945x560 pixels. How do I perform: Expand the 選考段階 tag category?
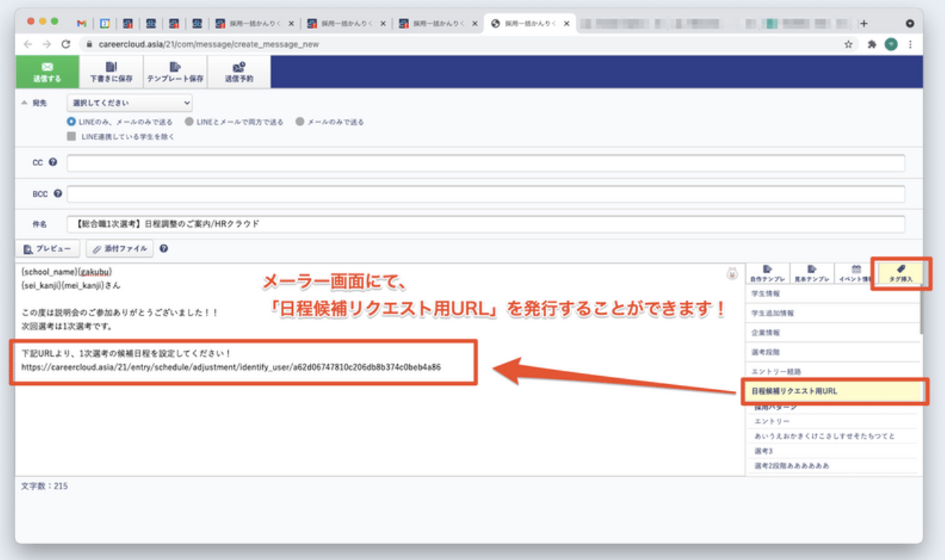[x=832, y=351]
